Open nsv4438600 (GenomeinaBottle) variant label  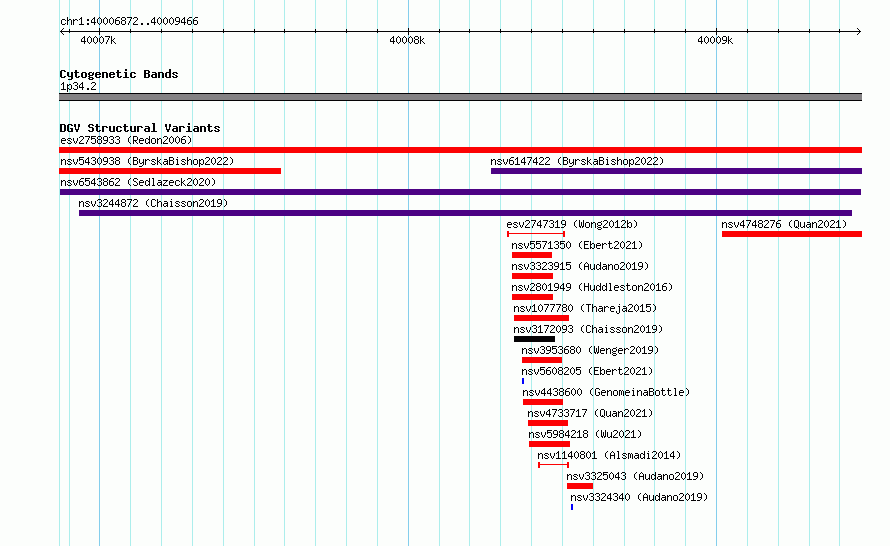(x=606, y=392)
